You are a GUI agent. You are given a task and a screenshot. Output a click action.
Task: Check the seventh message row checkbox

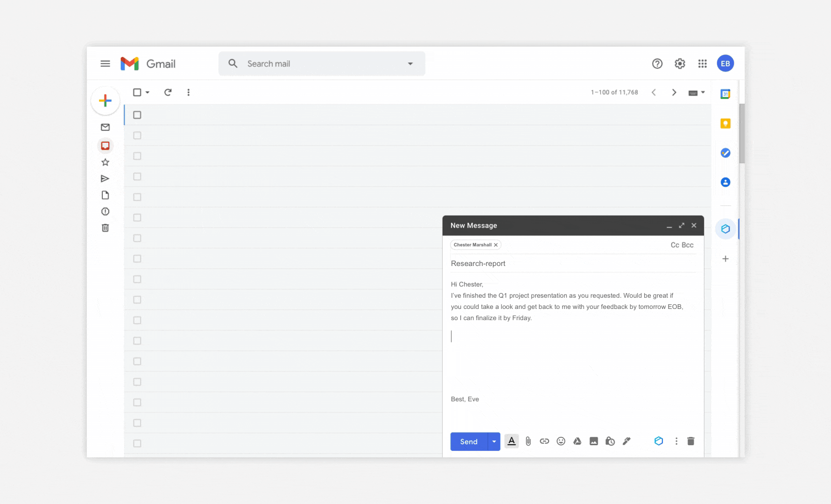[x=137, y=238]
